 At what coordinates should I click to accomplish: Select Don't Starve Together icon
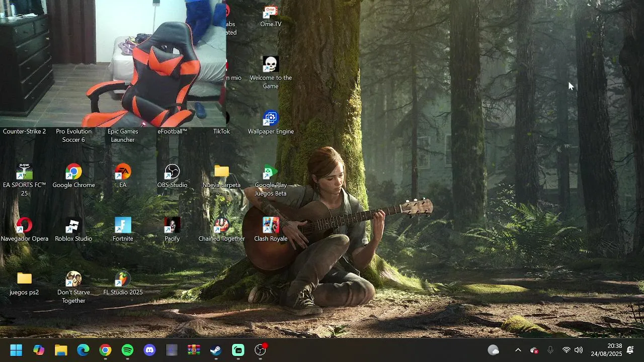73,288
